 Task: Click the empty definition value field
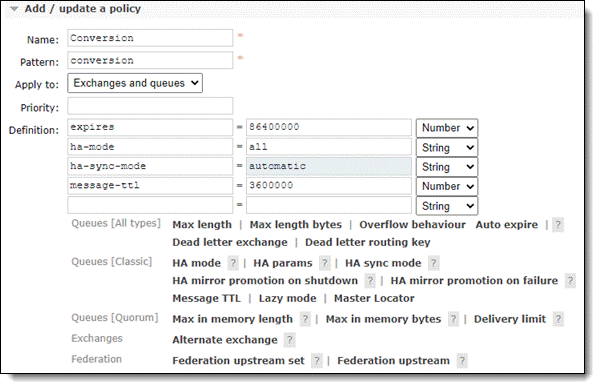coord(329,205)
